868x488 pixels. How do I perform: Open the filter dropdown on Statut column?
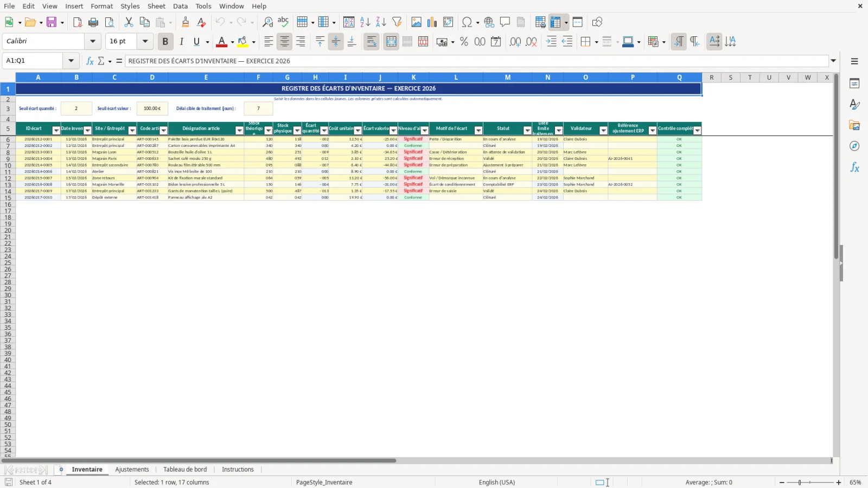[527, 131]
